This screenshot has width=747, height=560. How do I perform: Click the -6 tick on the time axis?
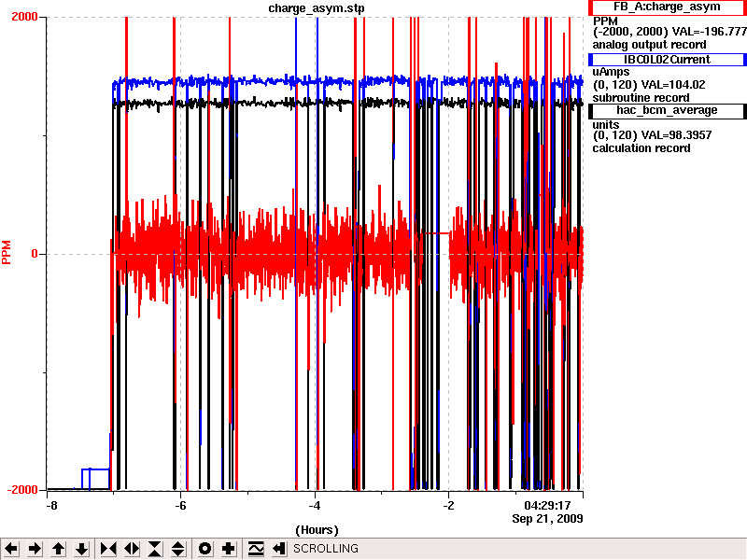pyautogui.click(x=180, y=505)
